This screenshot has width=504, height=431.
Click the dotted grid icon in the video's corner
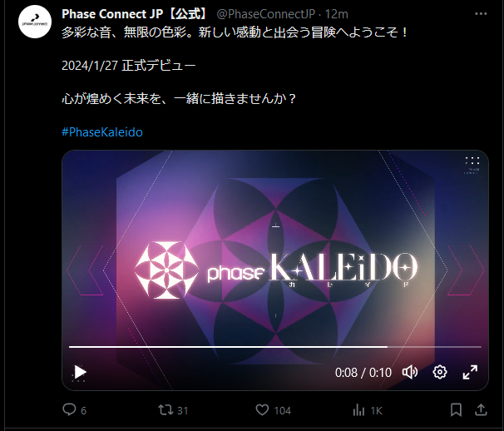472,161
